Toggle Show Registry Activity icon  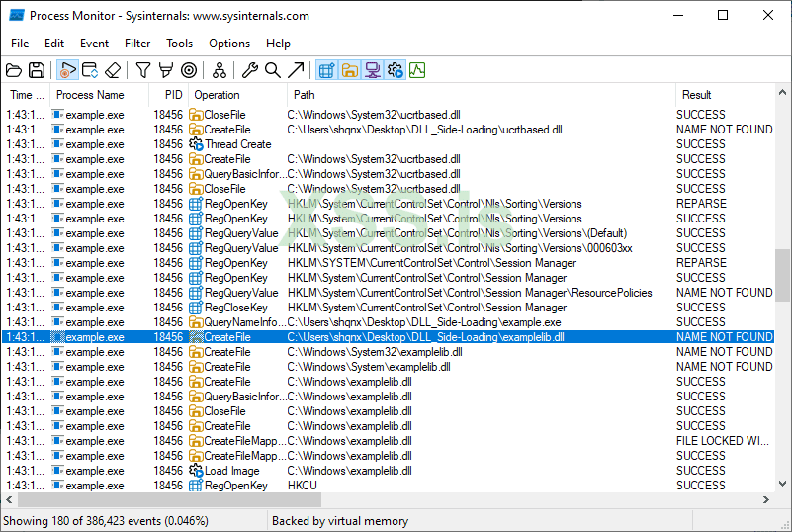point(326,70)
